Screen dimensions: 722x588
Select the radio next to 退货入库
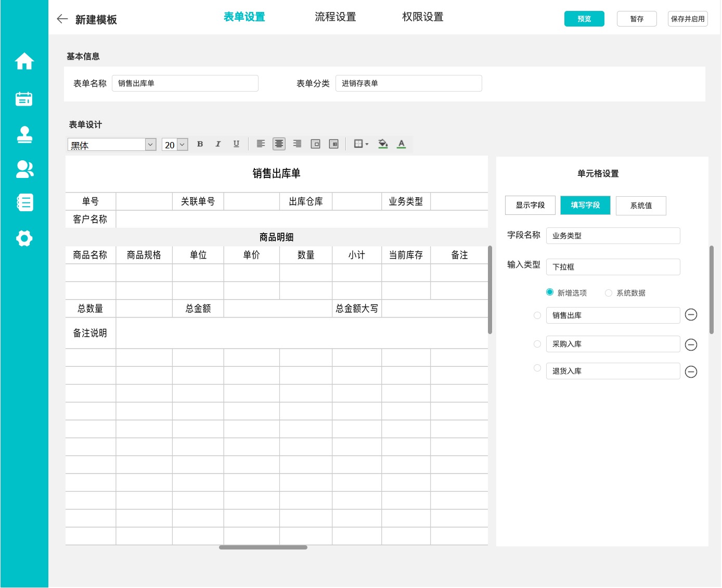click(537, 368)
